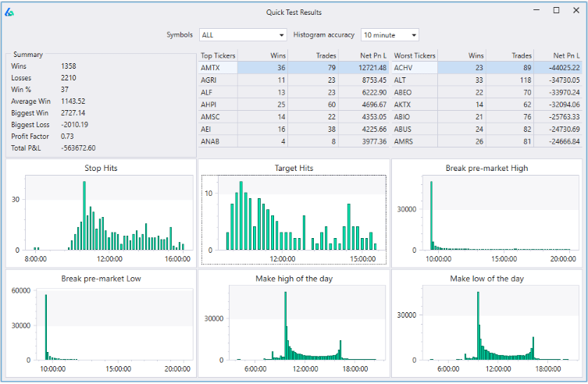Open the Symbols dropdown showing ALL
The width and height of the screenshot is (588, 384).
pos(243,35)
